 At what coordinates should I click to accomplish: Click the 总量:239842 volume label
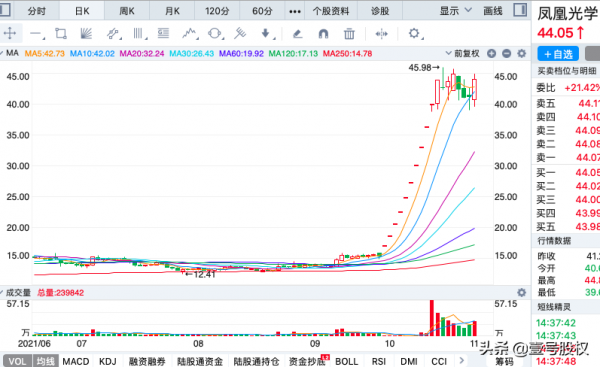(60, 293)
